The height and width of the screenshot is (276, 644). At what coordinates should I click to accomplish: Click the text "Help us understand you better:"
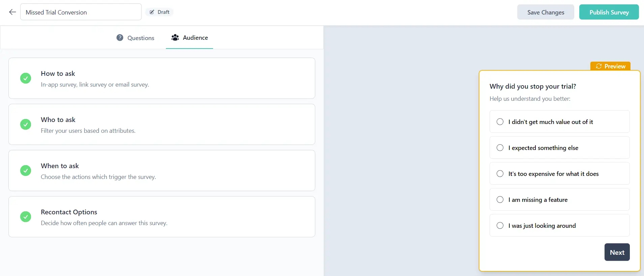coord(530,99)
